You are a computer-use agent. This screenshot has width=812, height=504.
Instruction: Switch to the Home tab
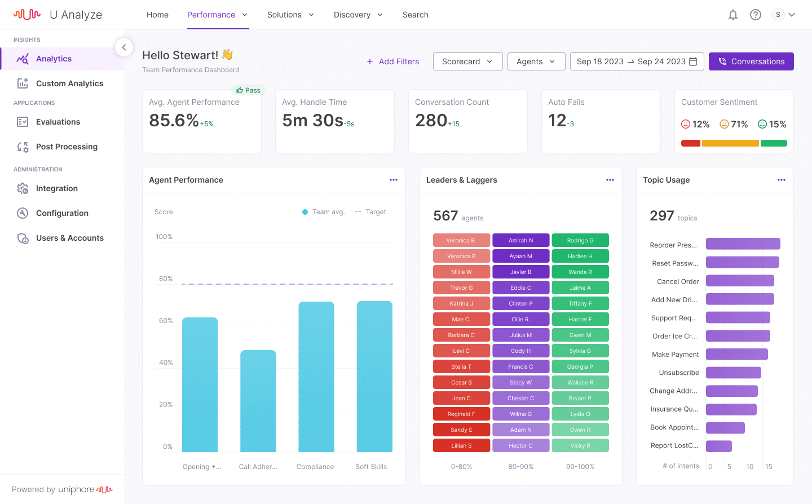tap(157, 15)
